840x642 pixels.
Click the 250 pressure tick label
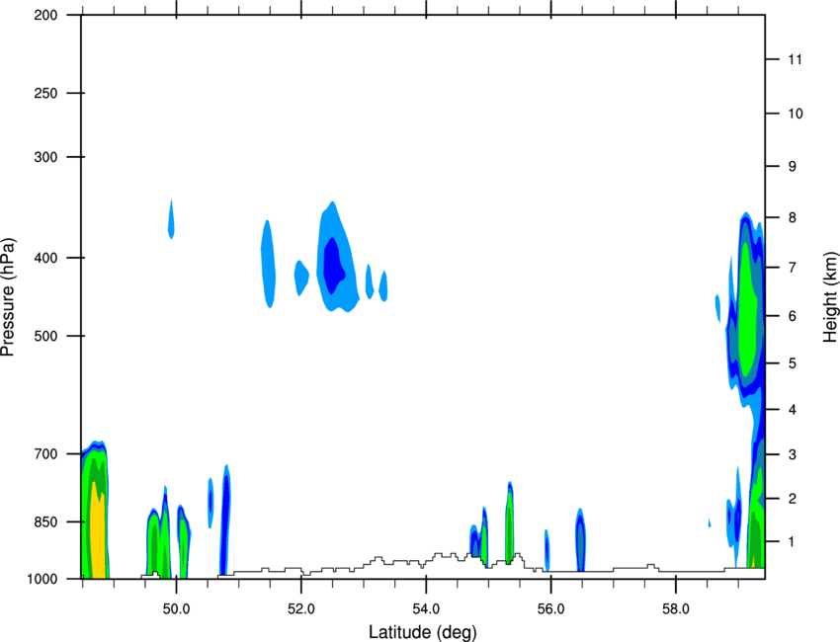click(x=45, y=93)
